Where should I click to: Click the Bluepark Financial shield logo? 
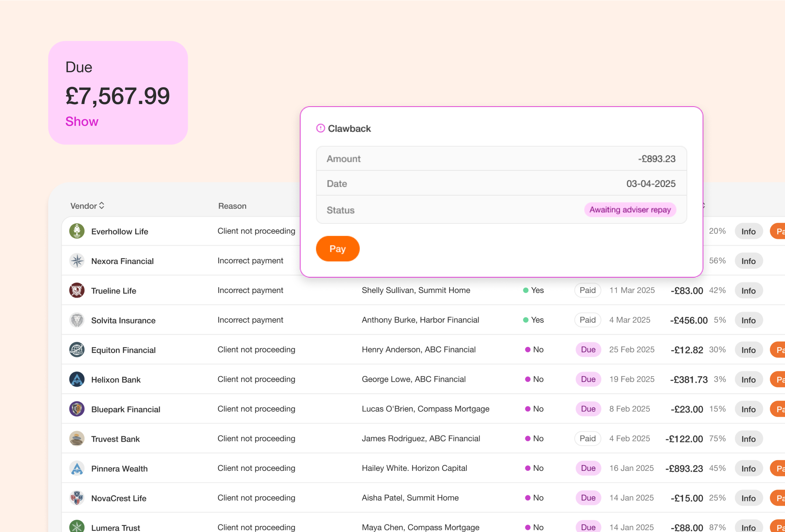[77, 409]
